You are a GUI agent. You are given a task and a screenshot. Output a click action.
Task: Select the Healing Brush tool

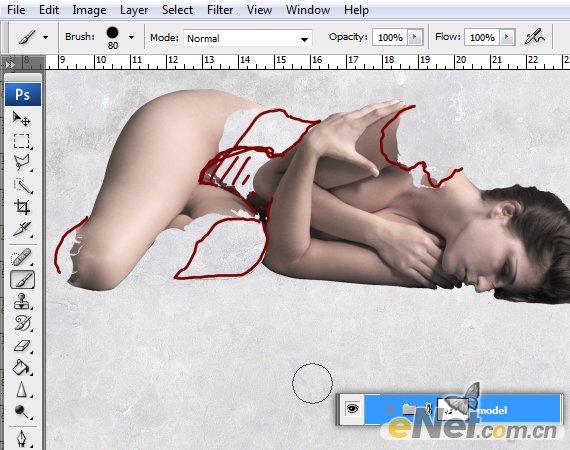point(22,258)
